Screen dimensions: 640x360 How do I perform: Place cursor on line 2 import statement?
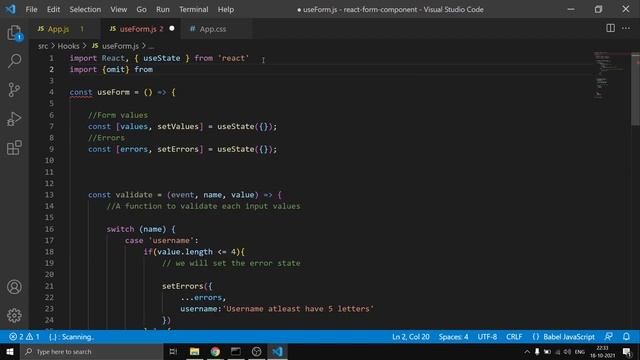click(x=111, y=69)
